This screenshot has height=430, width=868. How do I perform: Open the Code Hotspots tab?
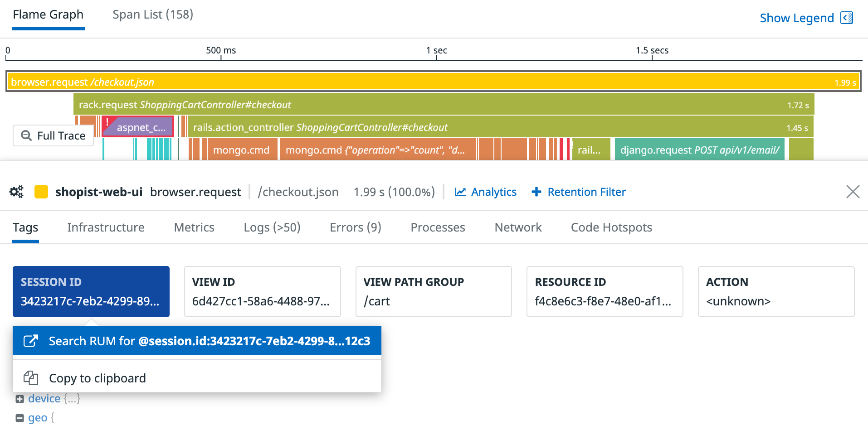pos(611,227)
